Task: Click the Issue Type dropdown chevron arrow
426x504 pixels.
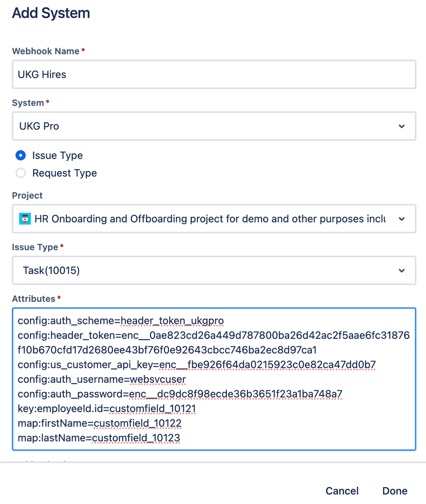Action: point(402,270)
